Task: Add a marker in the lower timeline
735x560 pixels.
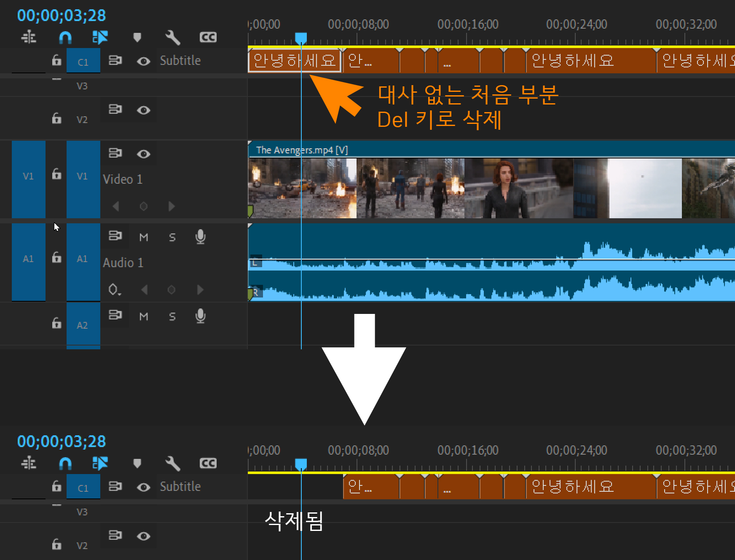Action: [x=137, y=464]
